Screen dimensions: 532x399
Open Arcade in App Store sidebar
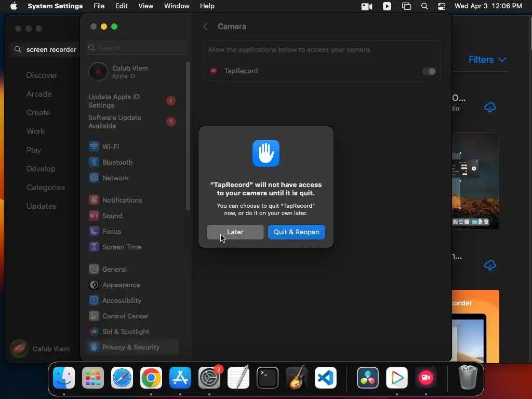point(39,94)
